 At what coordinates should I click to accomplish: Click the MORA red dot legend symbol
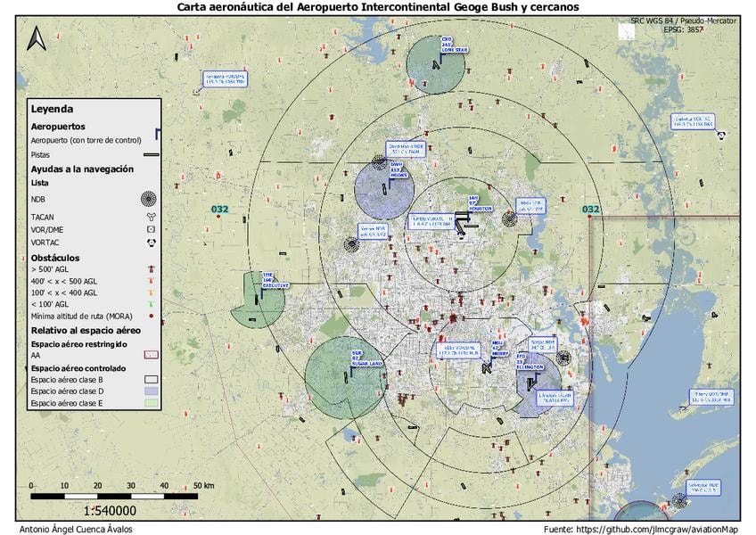pyautogui.click(x=150, y=316)
